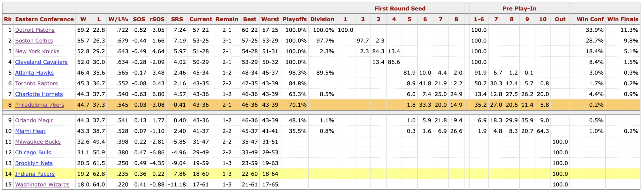Open the New York Knicks page

(37, 51)
